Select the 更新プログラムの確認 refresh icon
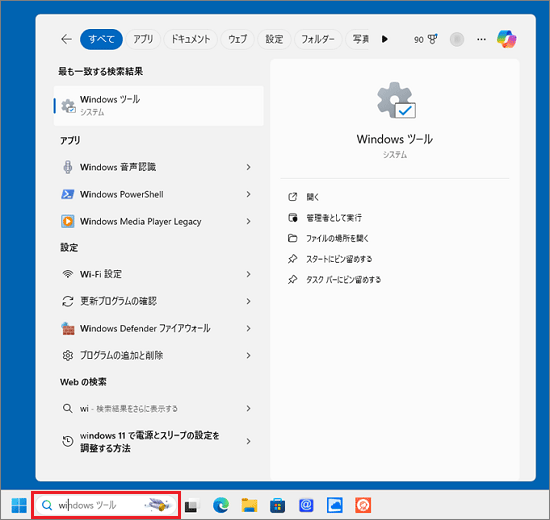 pos(68,301)
